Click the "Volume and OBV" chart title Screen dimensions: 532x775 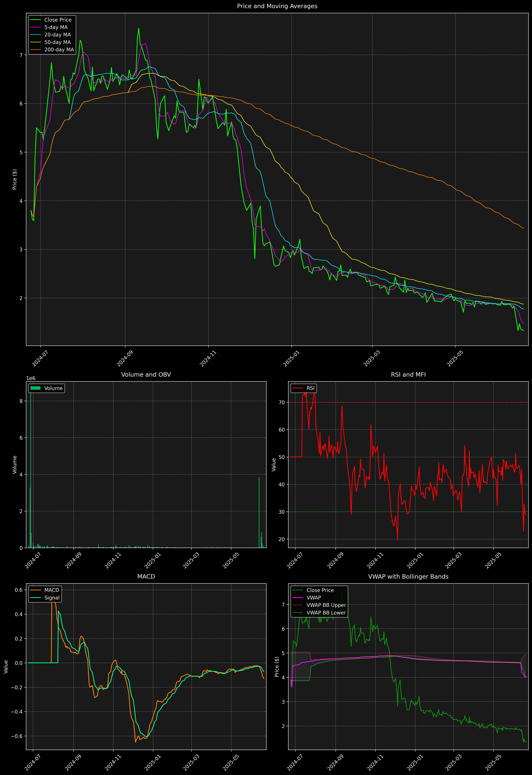[x=146, y=374]
